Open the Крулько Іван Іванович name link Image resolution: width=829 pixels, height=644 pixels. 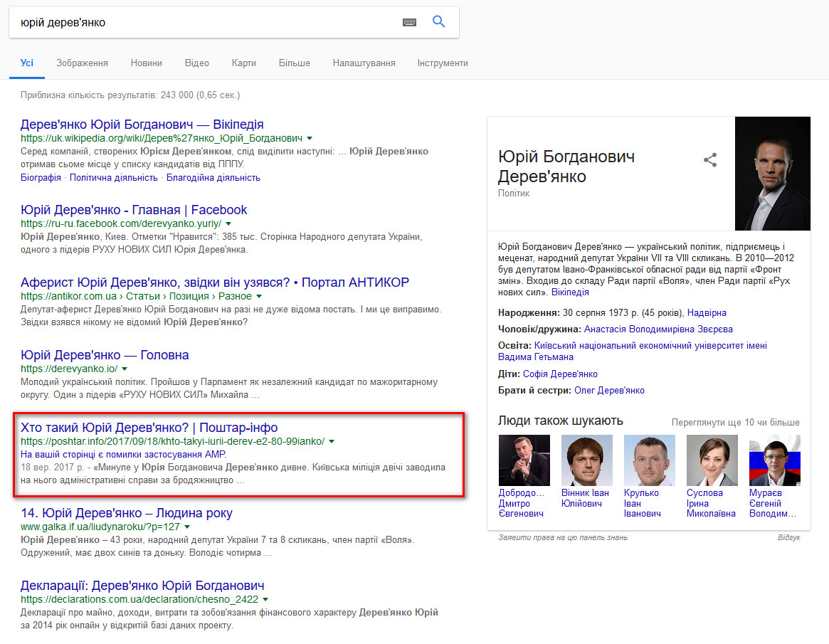643,503
